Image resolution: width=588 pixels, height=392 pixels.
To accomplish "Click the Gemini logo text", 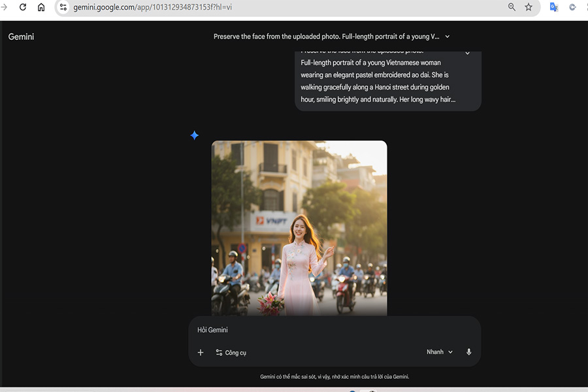I will tap(21, 37).
